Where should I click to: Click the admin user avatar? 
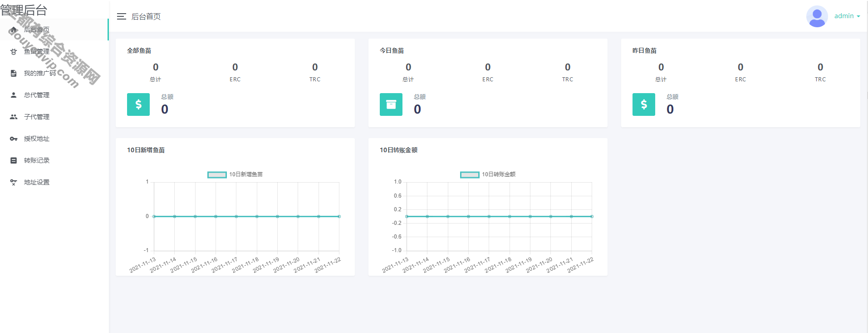tap(817, 16)
